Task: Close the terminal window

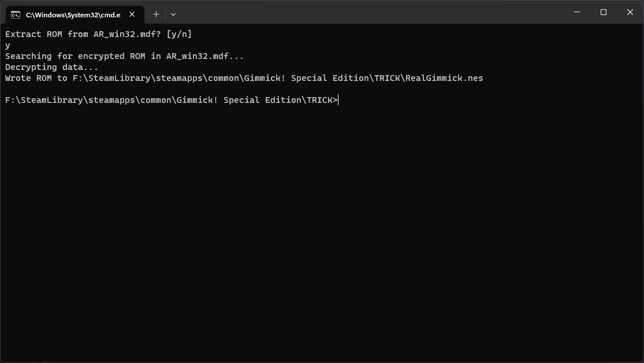Action: (x=630, y=12)
